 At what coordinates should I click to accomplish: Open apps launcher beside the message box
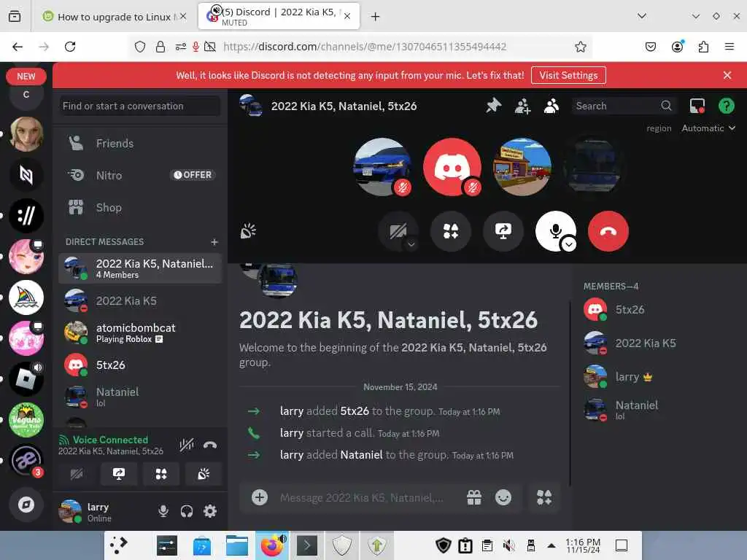coord(544,497)
